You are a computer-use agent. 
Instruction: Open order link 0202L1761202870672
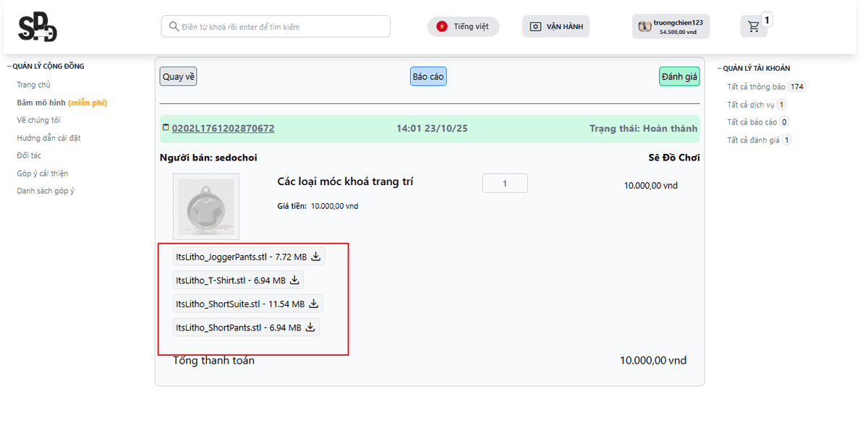(x=223, y=129)
